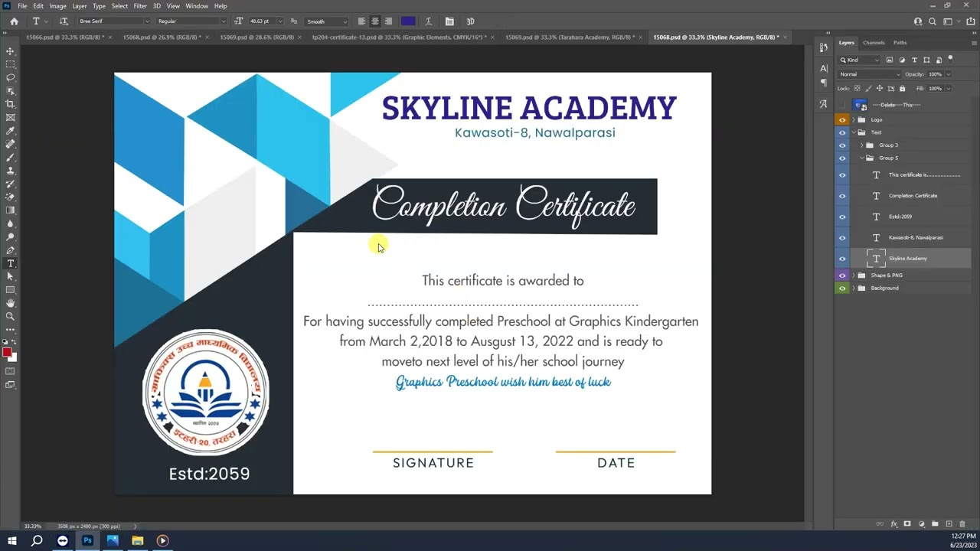Viewport: 980px width, 551px height.
Task: Delete layer with trash icon
Action: [962, 524]
